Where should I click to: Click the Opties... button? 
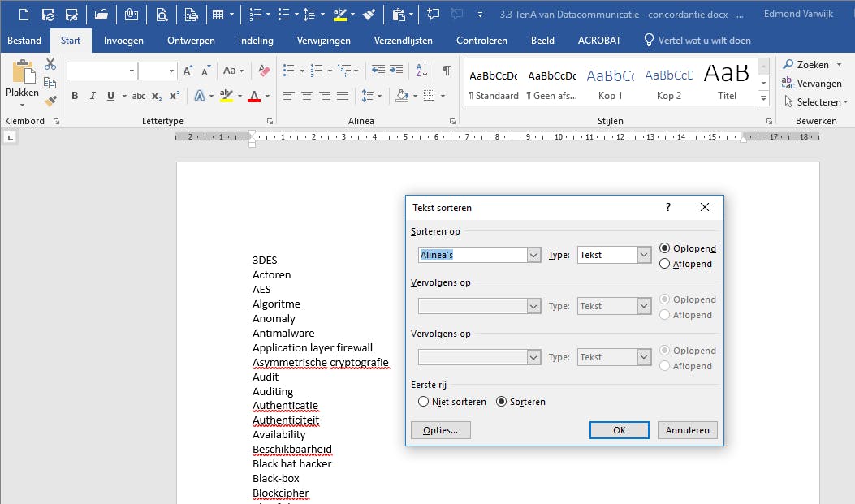click(x=441, y=430)
